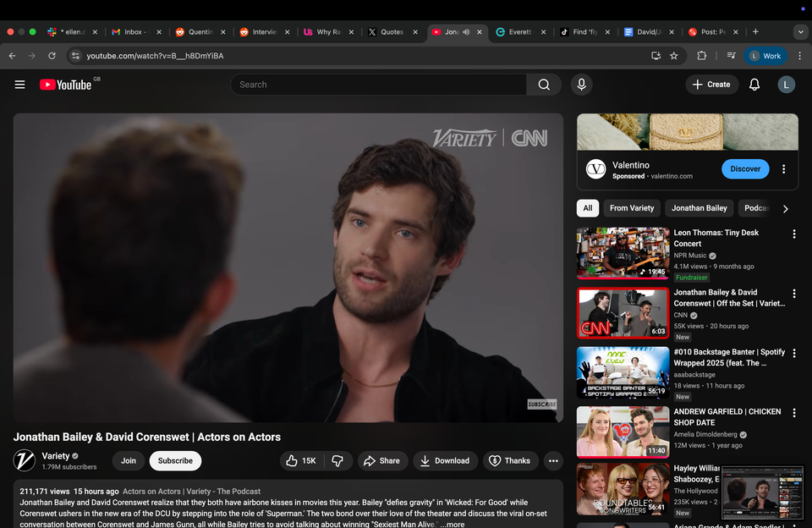Switch to the Inbox browser tab
812x528 pixels.
click(134, 31)
